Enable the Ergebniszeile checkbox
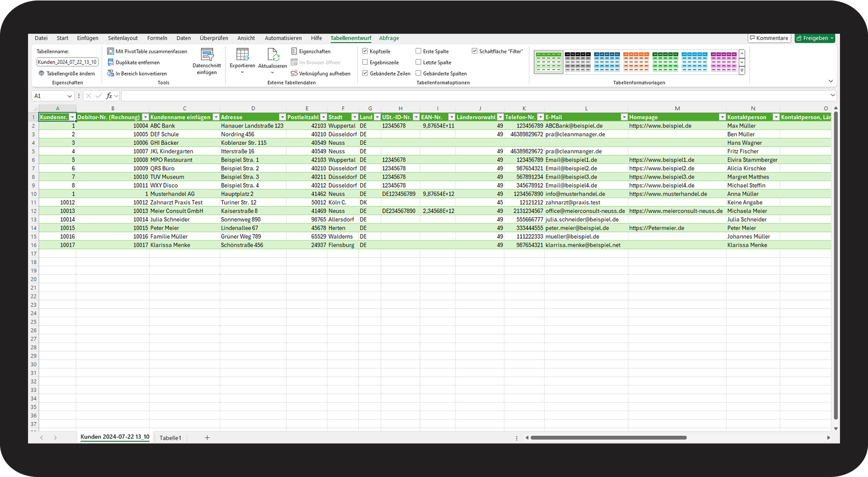Viewport: 868px width, 477px height. [365, 62]
